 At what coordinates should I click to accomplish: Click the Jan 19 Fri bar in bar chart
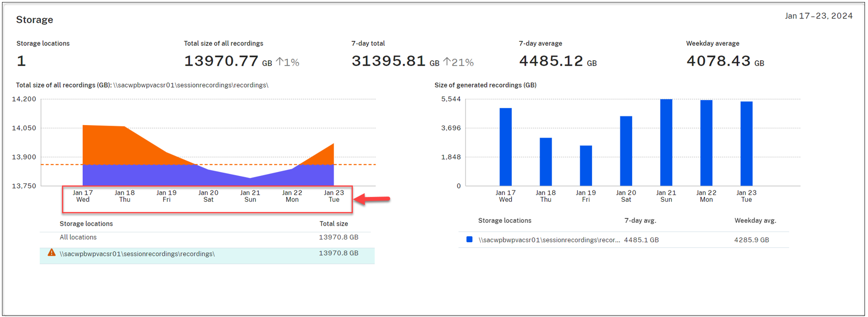586,165
